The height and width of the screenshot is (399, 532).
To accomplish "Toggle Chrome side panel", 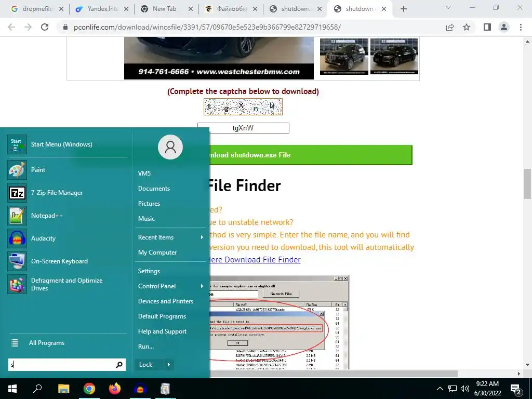I will 487,27.
